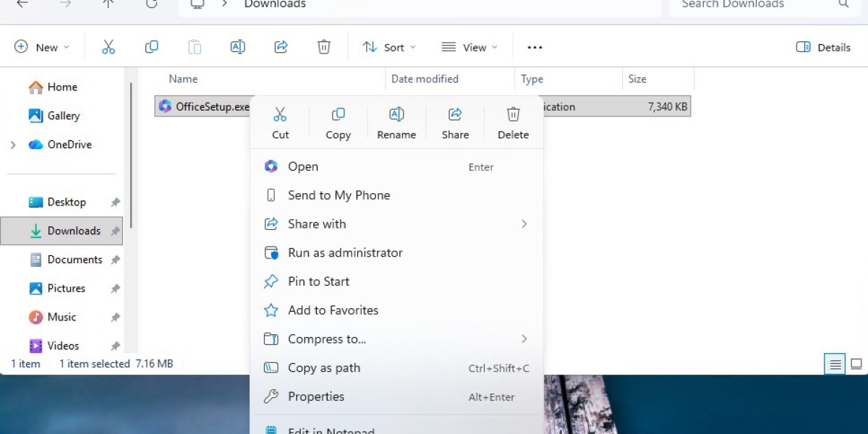Click the toolbar Delete trash icon
Screen dimensions: 868x434
(x=324, y=47)
